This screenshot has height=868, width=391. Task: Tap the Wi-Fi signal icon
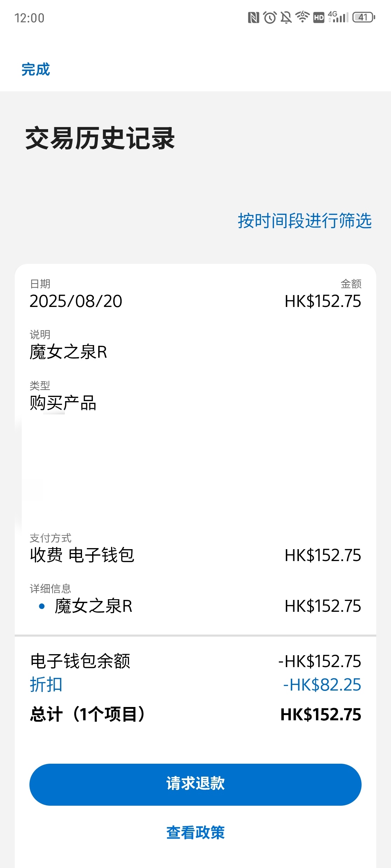point(302,17)
